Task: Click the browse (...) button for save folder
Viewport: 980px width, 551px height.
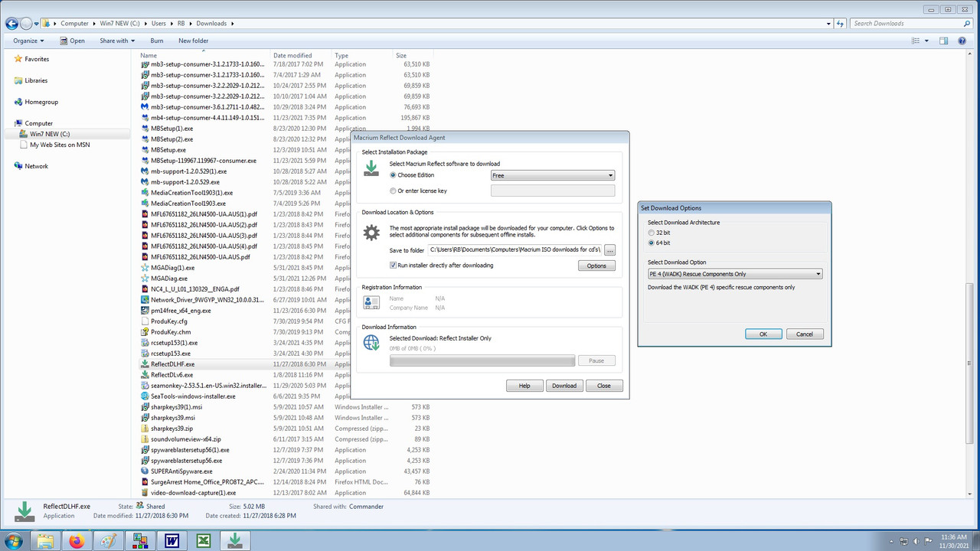Action: [609, 250]
